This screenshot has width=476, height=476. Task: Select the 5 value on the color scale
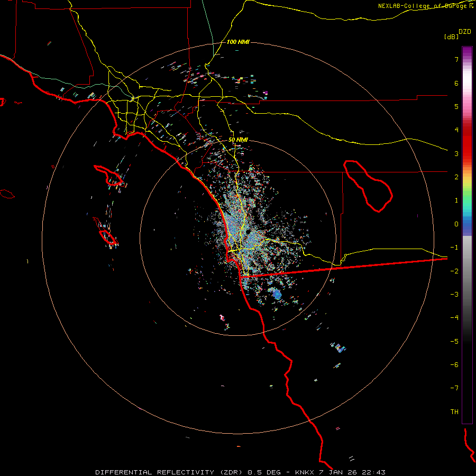(456, 106)
